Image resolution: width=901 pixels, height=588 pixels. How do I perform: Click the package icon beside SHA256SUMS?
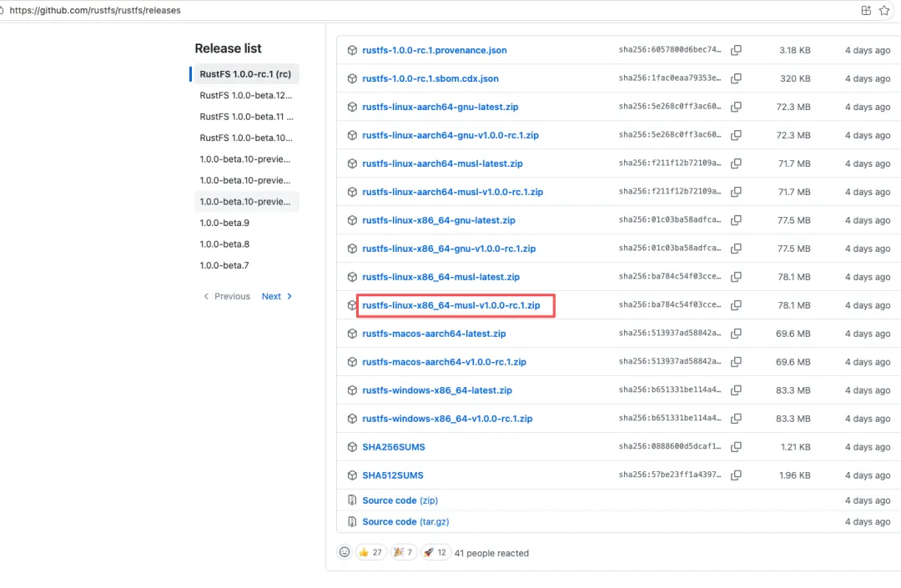click(x=352, y=447)
